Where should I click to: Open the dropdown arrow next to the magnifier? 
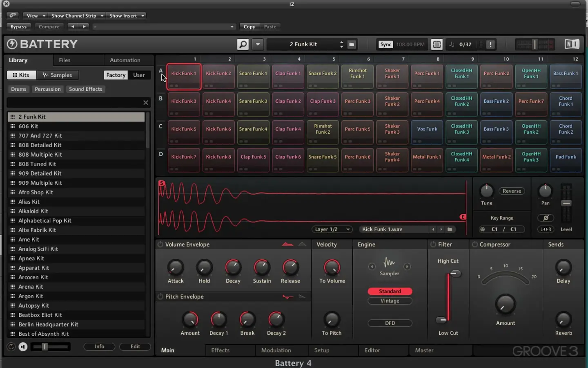click(258, 44)
